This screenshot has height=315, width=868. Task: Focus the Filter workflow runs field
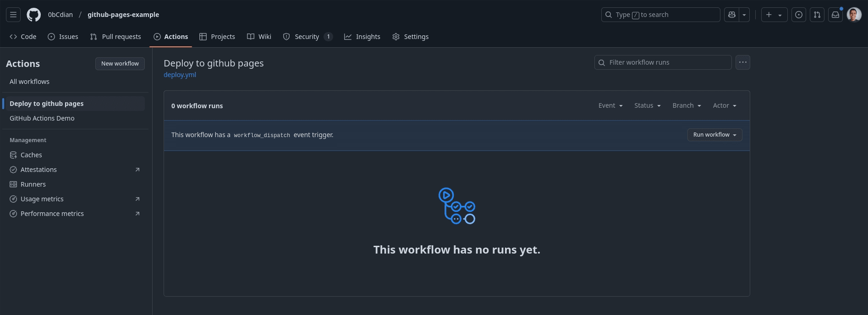pyautogui.click(x=663, y=62)
